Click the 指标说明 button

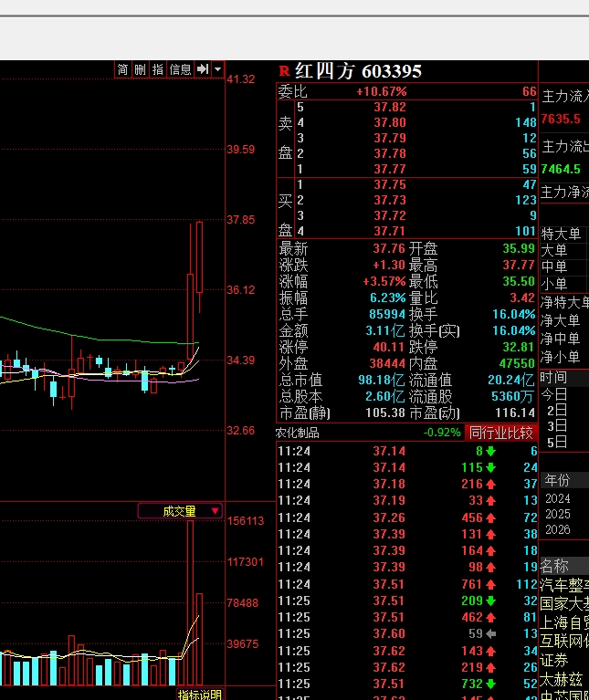200,695
